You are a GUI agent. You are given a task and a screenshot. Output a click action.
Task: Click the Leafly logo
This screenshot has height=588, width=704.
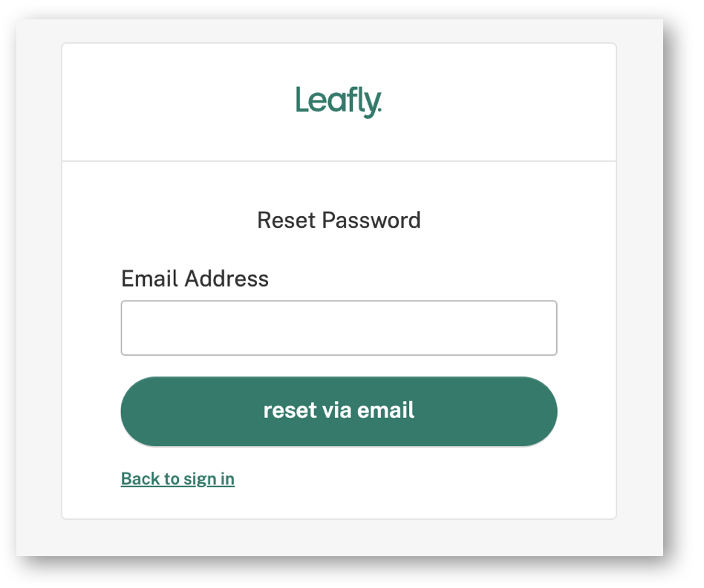tap(339, 102)
